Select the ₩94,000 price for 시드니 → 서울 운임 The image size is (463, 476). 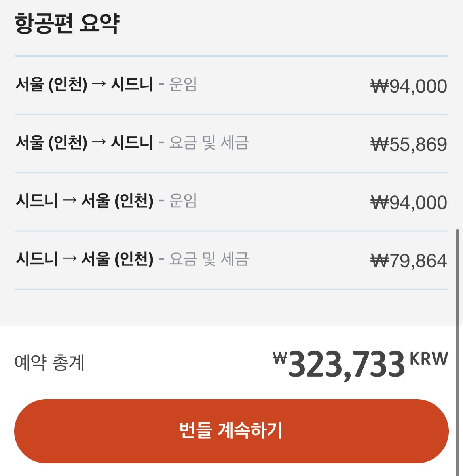tap(409, 203)
